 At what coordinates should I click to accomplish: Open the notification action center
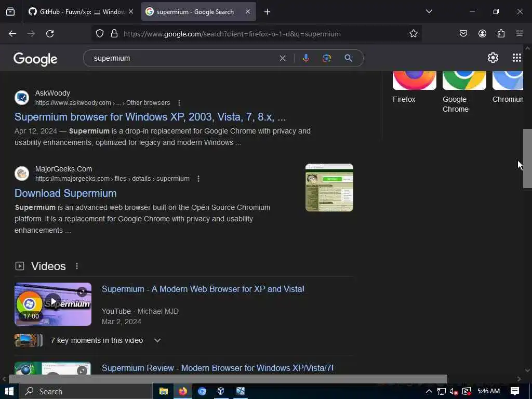[515, 391]
